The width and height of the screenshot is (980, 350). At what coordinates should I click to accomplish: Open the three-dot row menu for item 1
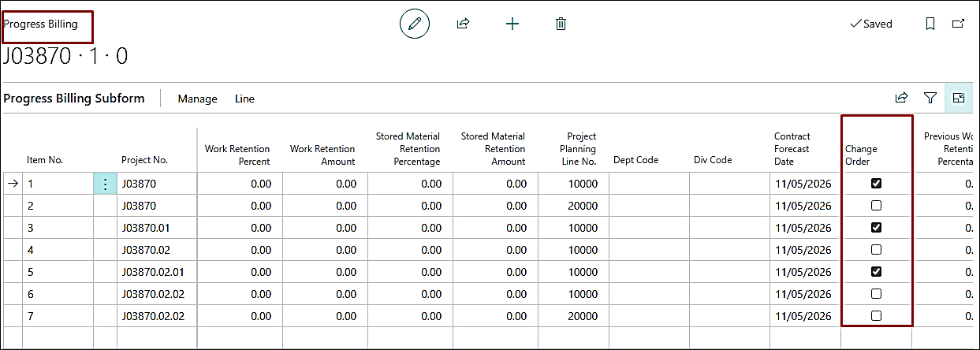105,184
